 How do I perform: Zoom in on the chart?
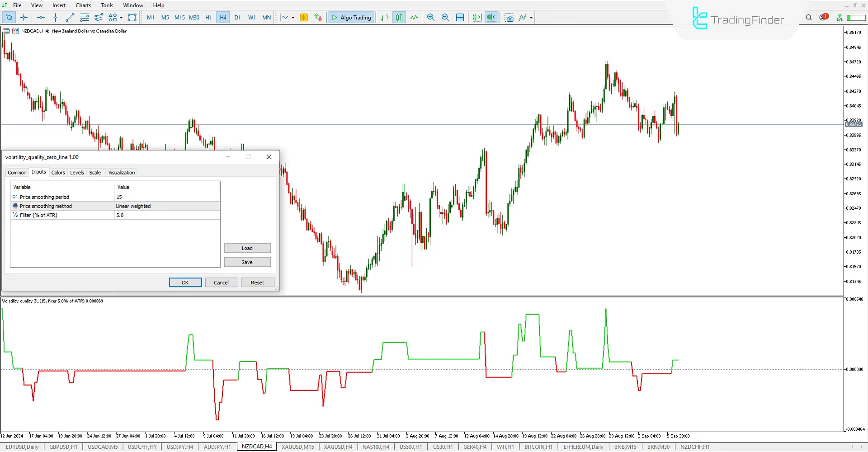point(430,17)
